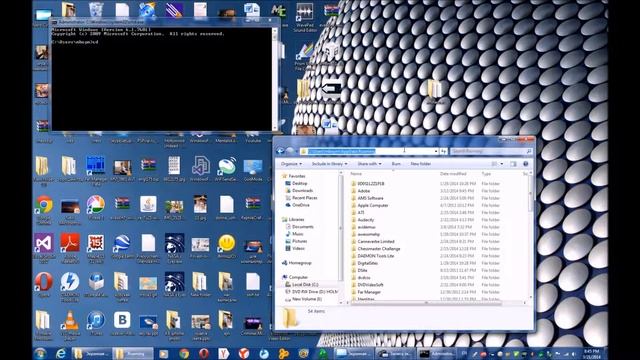The width and height of the screenshot is (640, 360).
Task: Open Explorer change view dropdown arrow
Action: [x=502, y=164]
